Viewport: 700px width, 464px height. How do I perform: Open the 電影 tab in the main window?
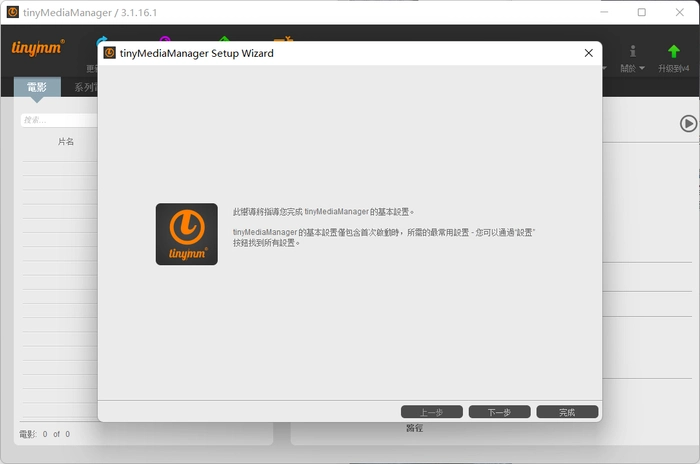pos(37,87)
